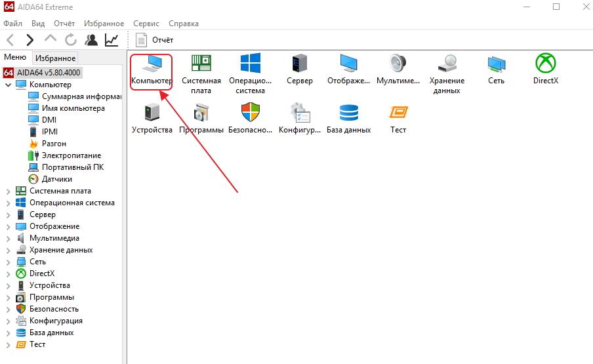
Task: Click the Отчёт report toolbar button
Action: point(154,40)
